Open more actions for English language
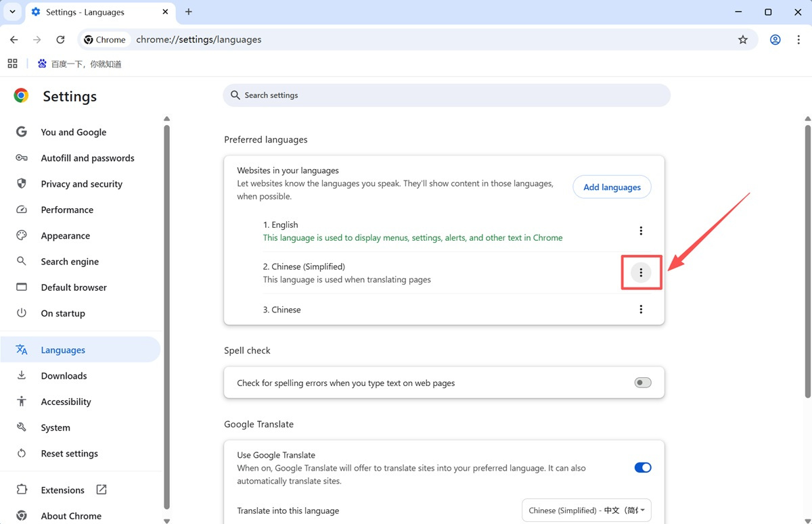The image size is (812, 524). tap(641, 231)
